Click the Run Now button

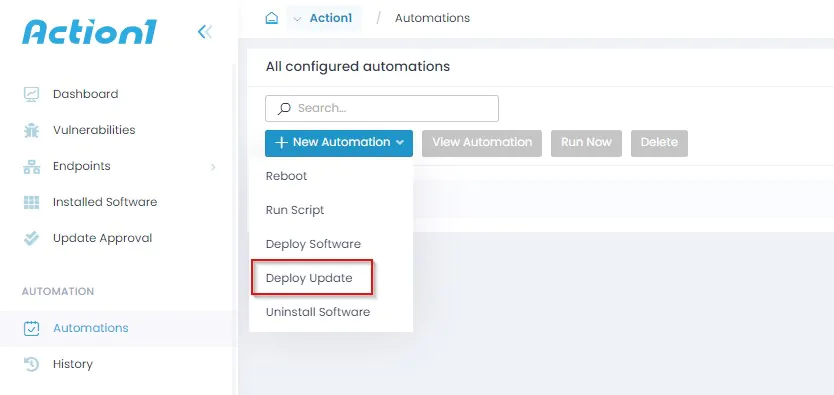(x=586, y=143)
